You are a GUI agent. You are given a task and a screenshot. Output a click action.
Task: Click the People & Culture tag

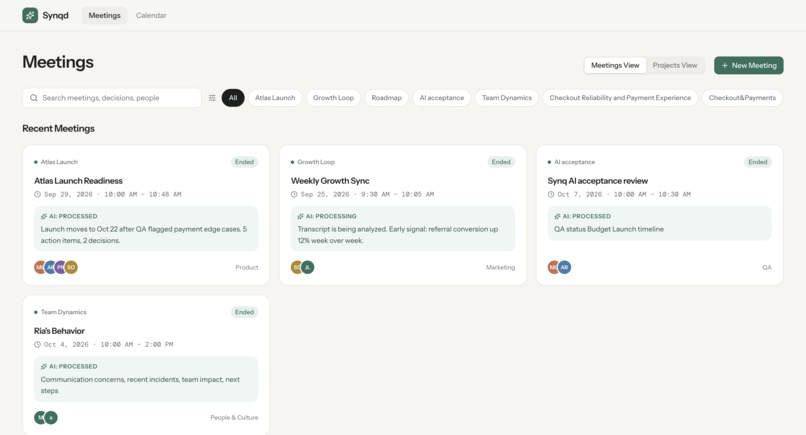[x=234, y=418]
